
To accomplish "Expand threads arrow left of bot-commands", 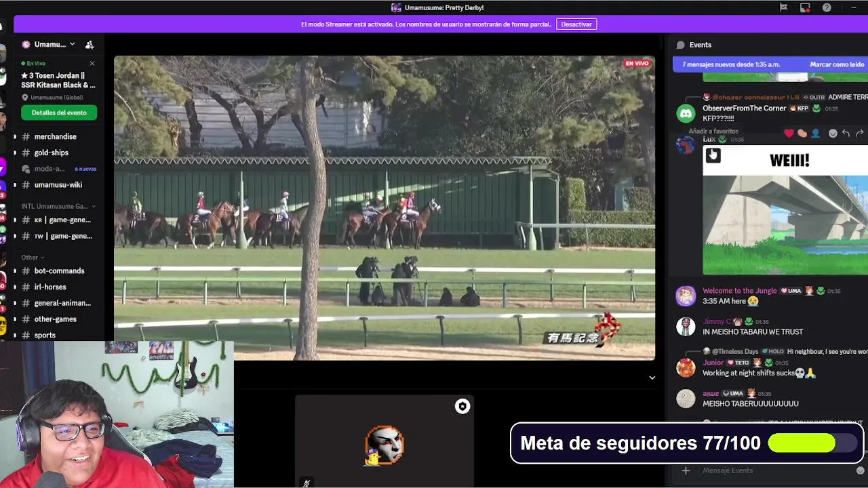I will [x=15, y=271].
